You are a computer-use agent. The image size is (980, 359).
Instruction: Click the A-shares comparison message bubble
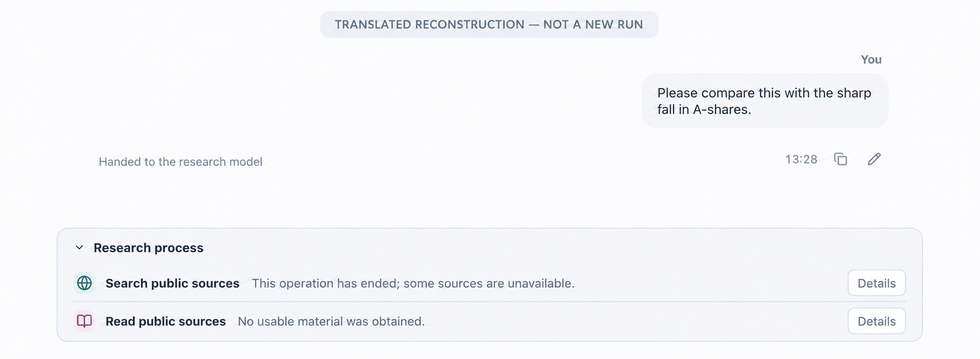[765, 101]
